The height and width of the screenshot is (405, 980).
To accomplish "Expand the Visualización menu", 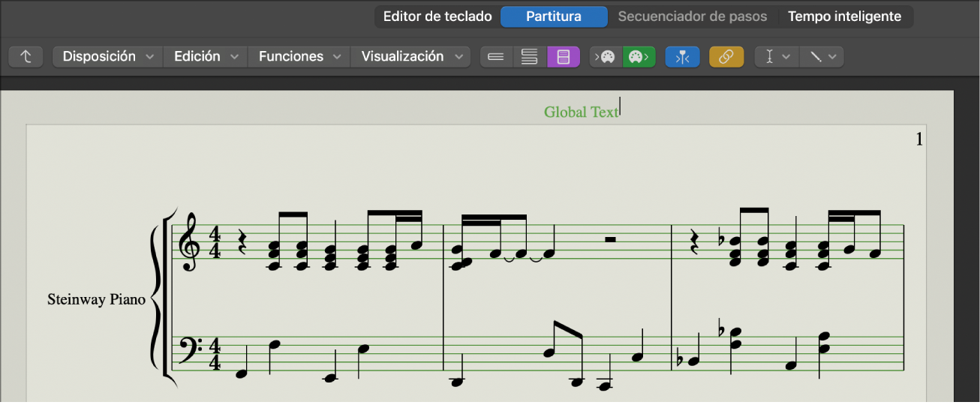I will click(410, 57).
